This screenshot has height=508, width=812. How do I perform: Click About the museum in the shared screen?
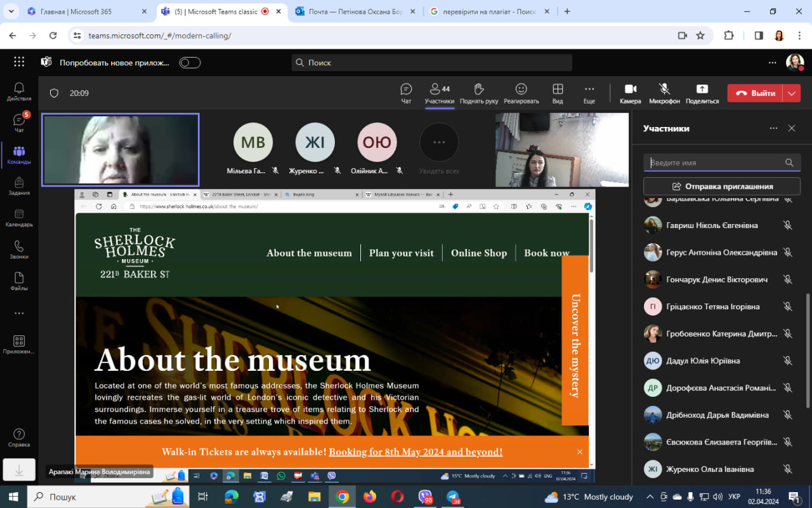(x=309, y=253)
